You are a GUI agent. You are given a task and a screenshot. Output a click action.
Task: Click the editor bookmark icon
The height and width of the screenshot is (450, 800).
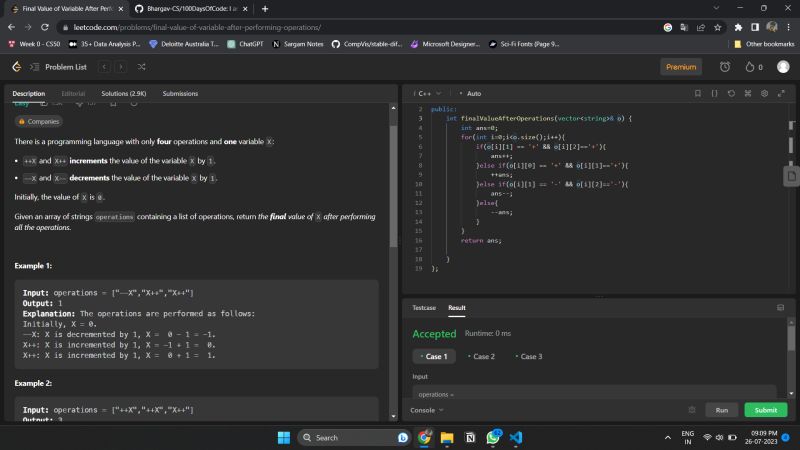coord(698,93)
